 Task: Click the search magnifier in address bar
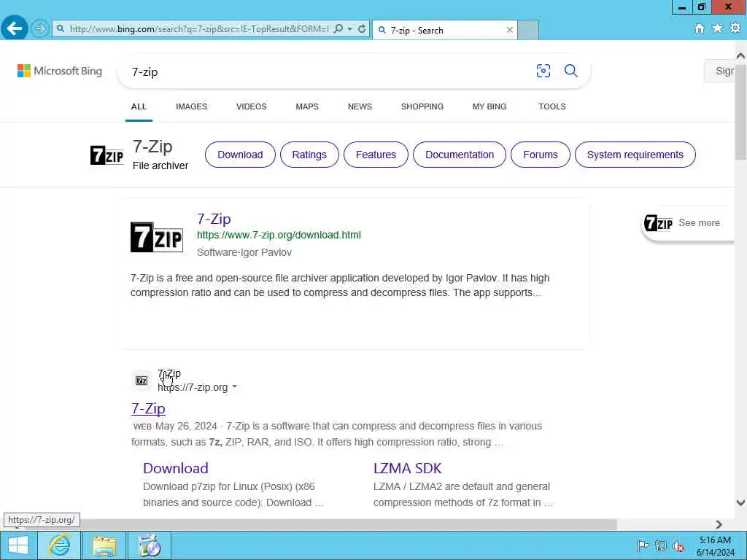tap(338, 29)
